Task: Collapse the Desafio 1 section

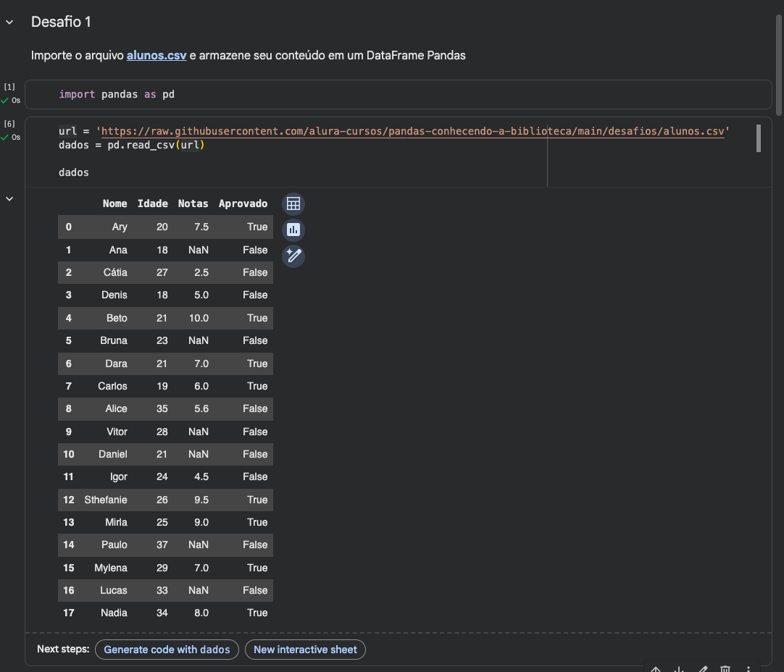Action: (x=9, y=22)
